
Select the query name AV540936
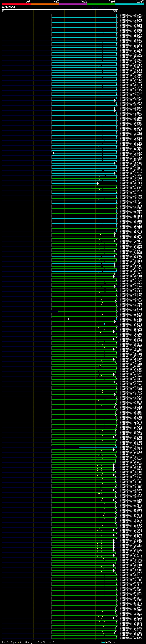[8, 8]
